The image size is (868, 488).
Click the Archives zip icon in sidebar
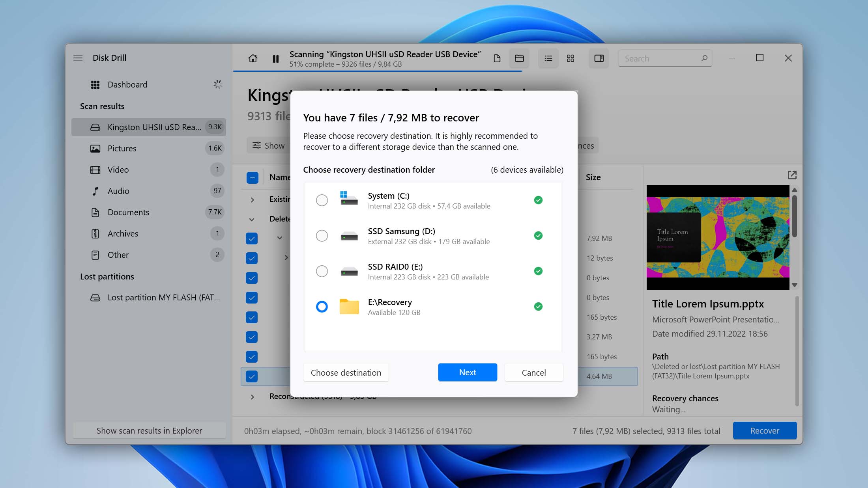95,234
